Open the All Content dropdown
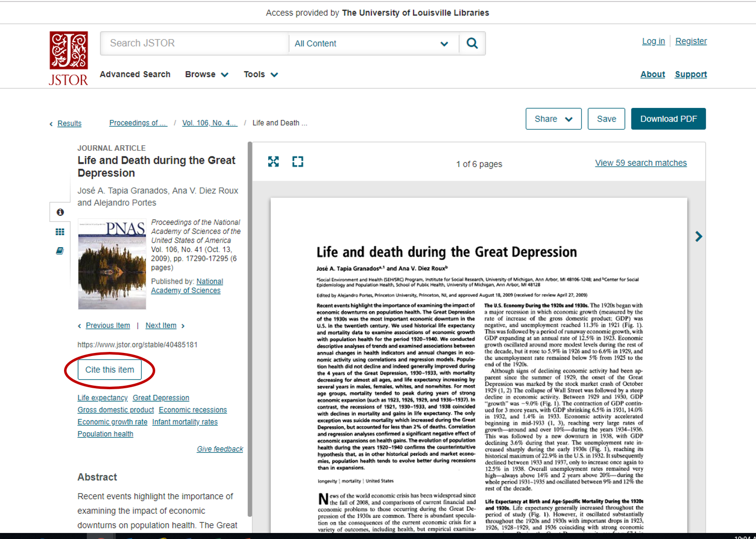Image resolution: width=756 pixels, height=539 pixels. pyautogui.click(x=373, y=43)
